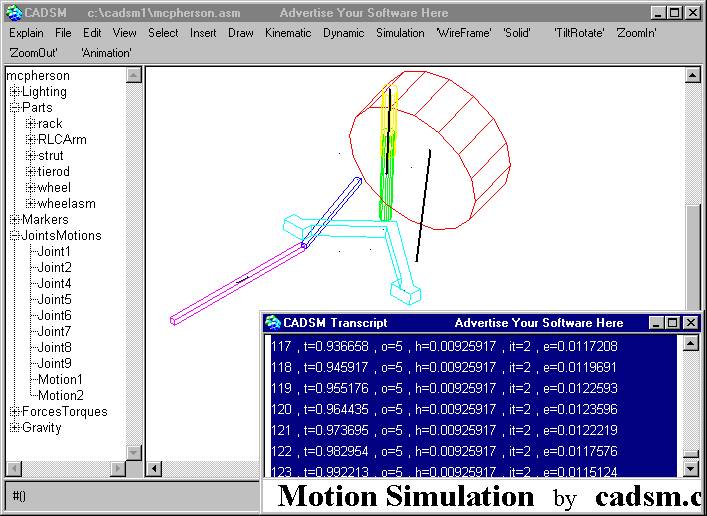This screenshot has height=516, width=707.
Task: Click the CADSM Transcript window icon
Action: [273, 323]
